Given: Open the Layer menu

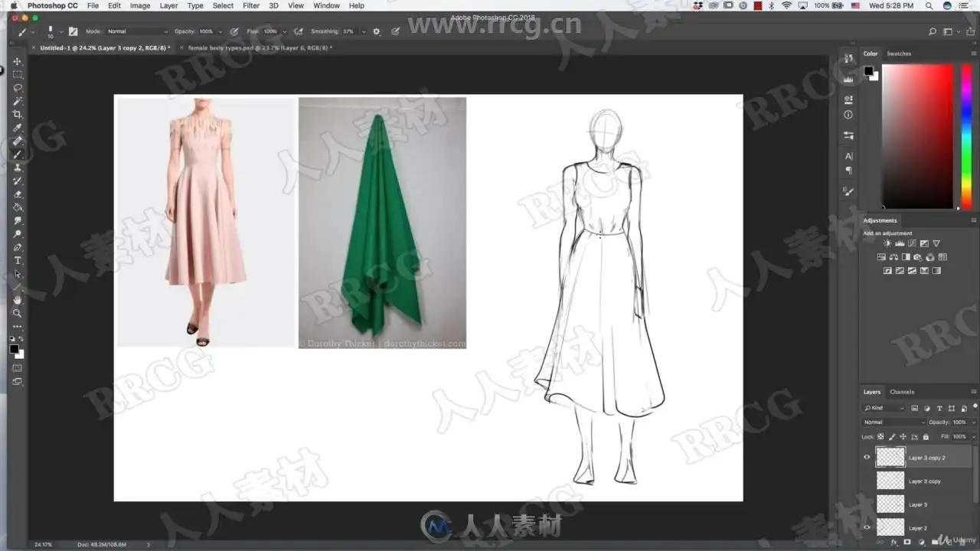Looking at the screenshot, I should tap(168, 5).
